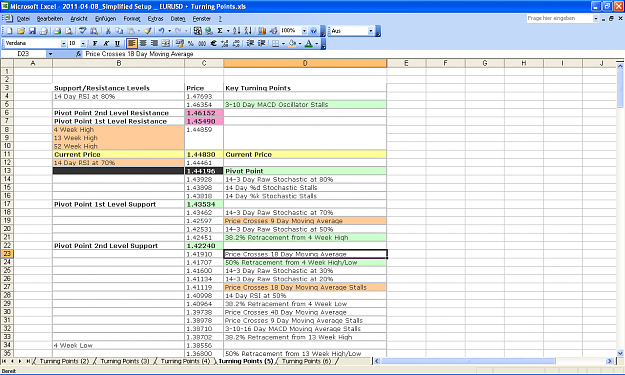
Task: Click the Copy icon
Action: (x=119, y=31)
